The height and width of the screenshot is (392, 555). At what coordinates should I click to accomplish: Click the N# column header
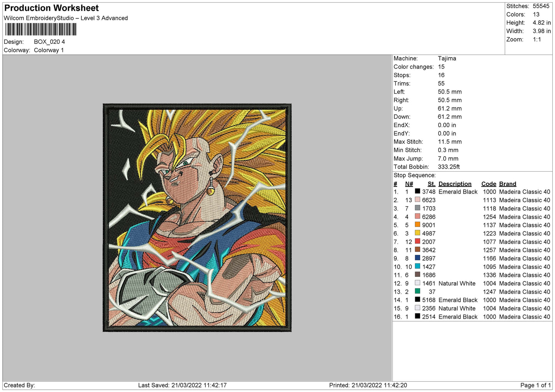(409, 184)
